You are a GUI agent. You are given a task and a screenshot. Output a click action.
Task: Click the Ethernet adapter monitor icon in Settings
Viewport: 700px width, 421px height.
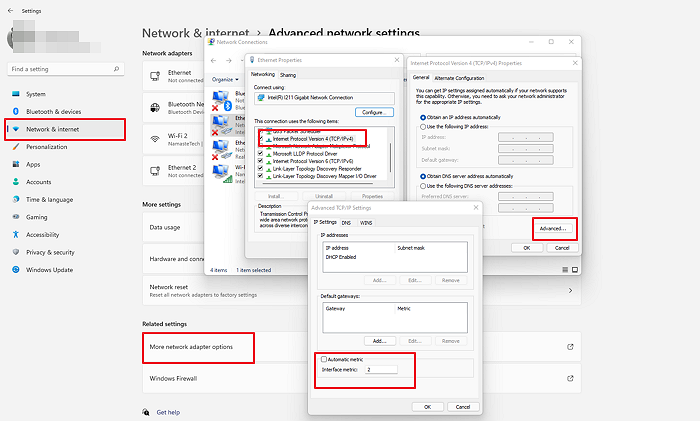pos(155,76)
